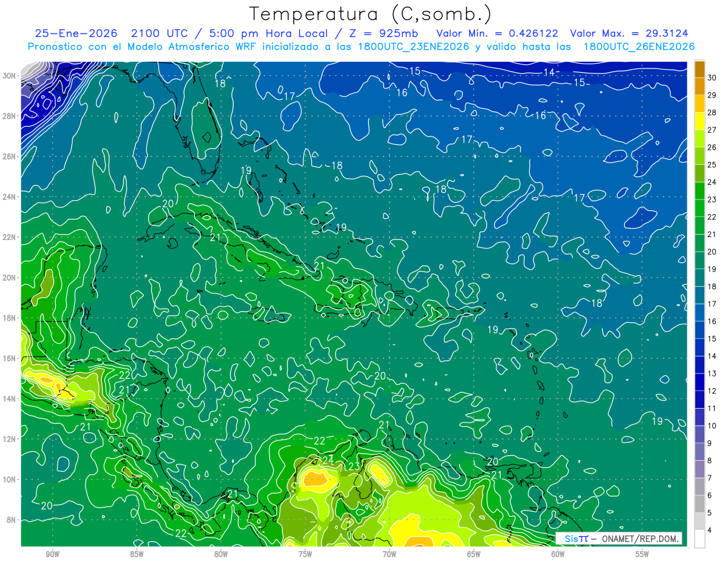Click the "55W" longitude axis label

[642, 554]
